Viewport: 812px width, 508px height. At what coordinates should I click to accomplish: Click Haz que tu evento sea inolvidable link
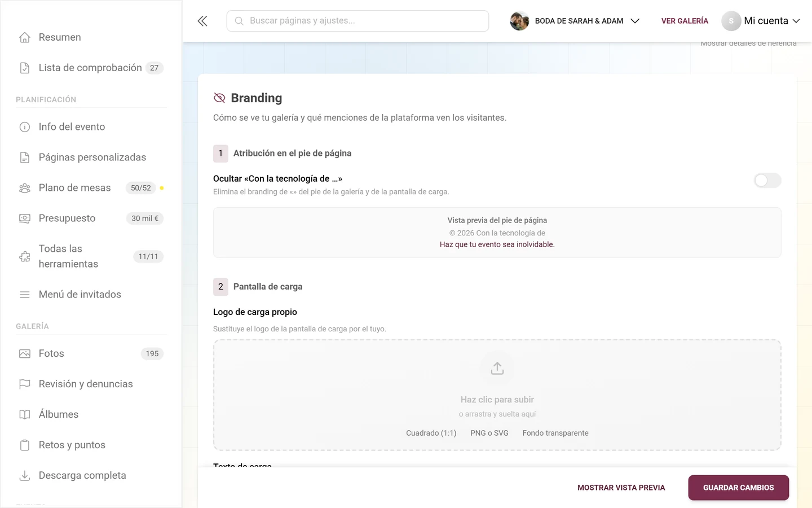coord(497,244)
